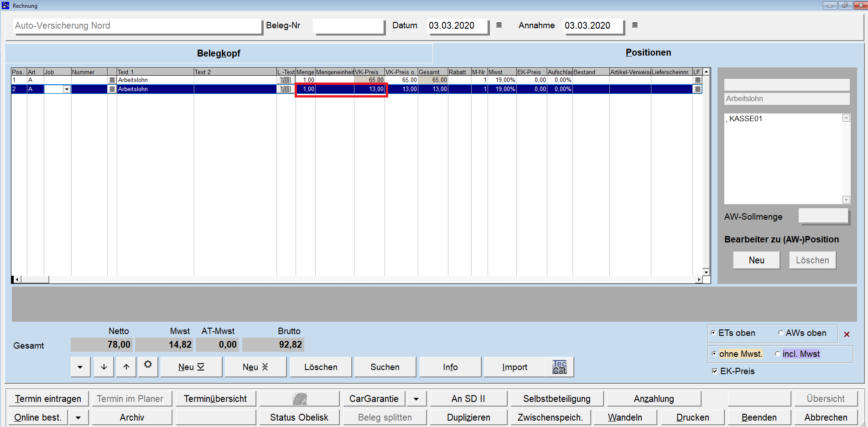Click the LF icon in row 1
868x427 pixels.
click(x=697, y=80)
